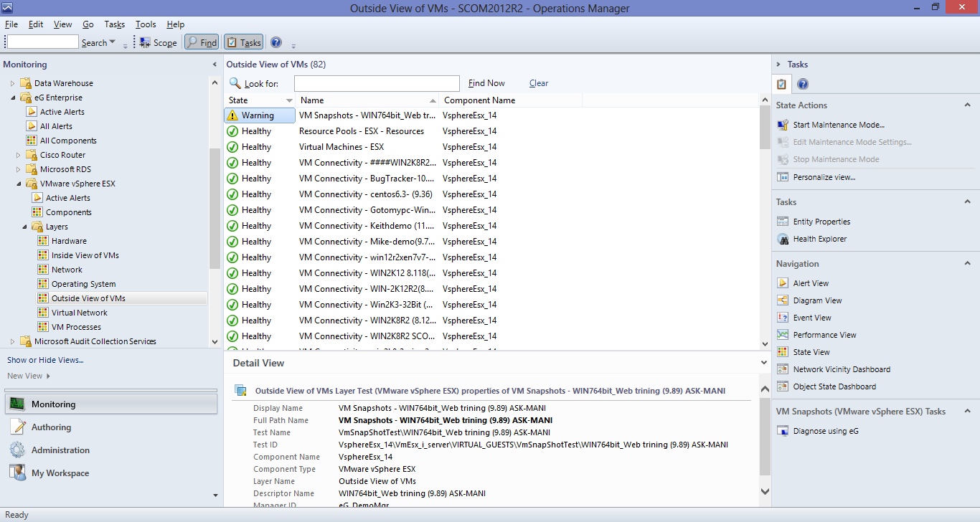Select All Components icon under eG Enterprise
The height and width of the screenshot is (522, 980).
(32, 141)
